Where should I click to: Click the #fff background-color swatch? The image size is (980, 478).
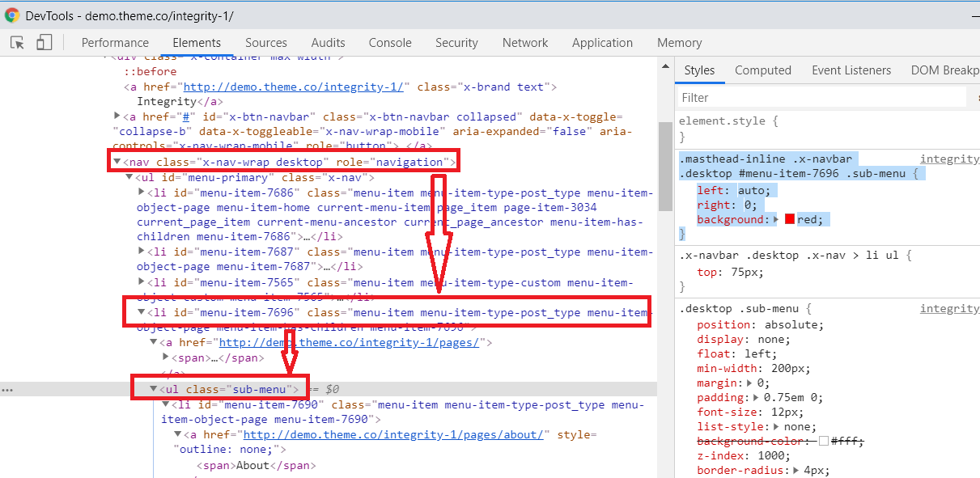[x=824, y=442]
